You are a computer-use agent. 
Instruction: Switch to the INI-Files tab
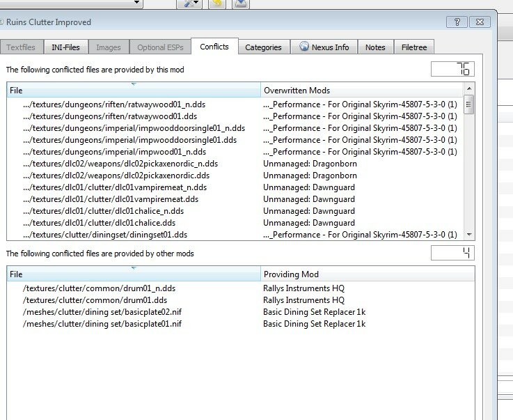tap(65, 47)
